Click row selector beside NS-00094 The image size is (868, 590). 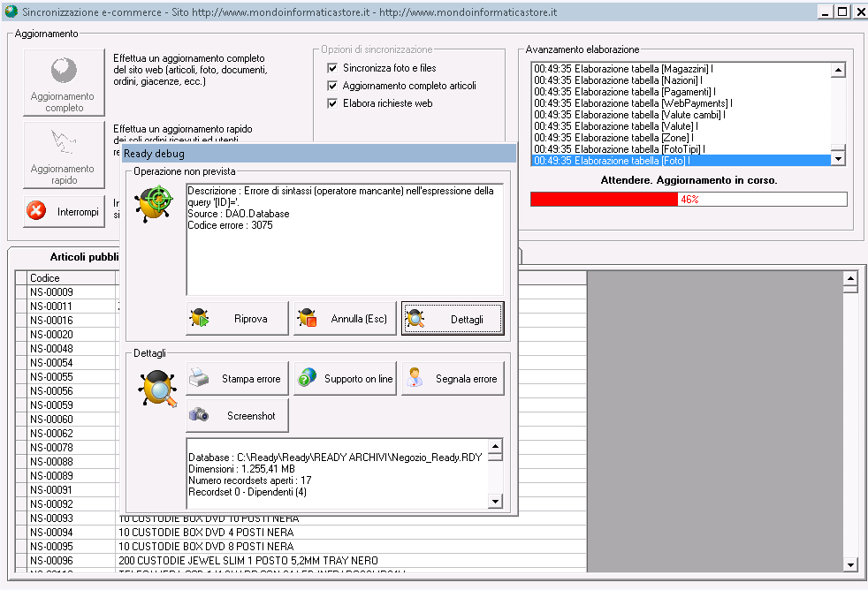(x=21, y=533)
